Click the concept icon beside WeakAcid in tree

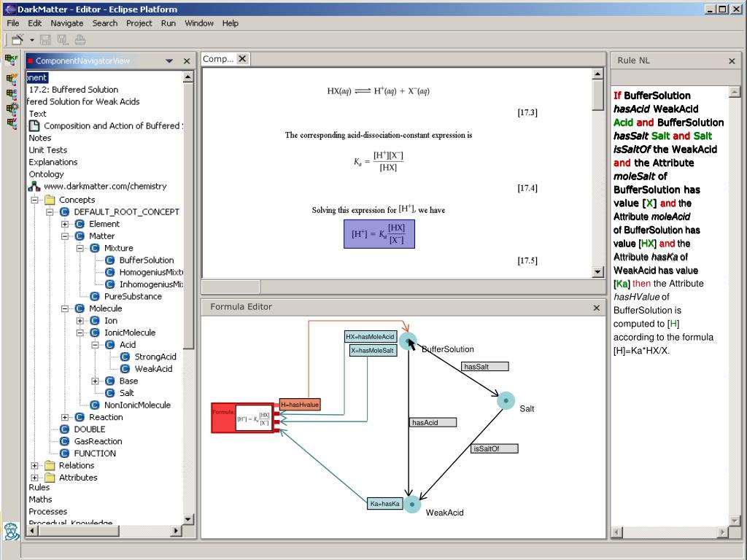pyautogui.click(x=125, y=368)
